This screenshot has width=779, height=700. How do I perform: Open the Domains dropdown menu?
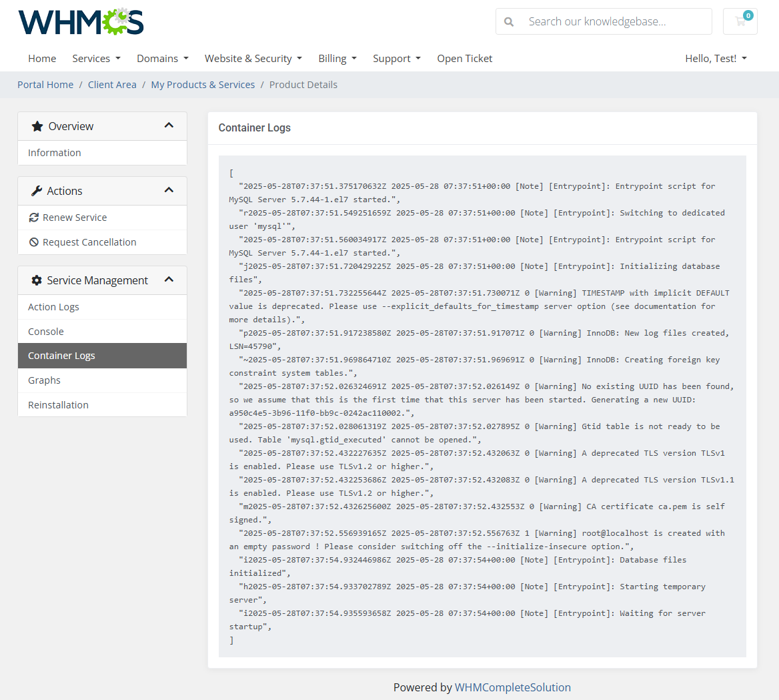point(163,58)
